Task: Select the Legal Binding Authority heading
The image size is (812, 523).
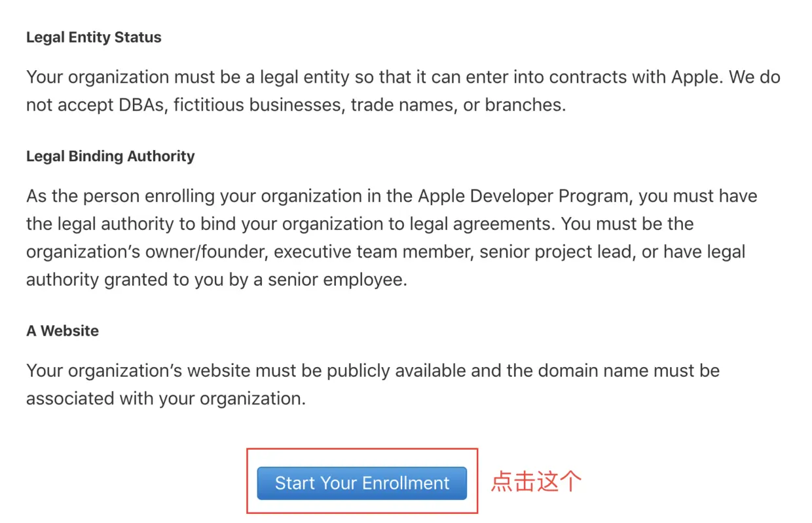Action: pos(111,157)
